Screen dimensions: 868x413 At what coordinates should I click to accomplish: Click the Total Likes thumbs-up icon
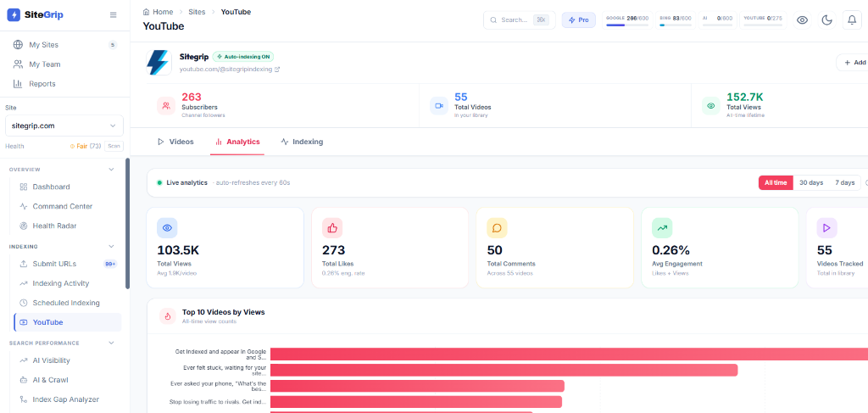click(x=332, y=227)
